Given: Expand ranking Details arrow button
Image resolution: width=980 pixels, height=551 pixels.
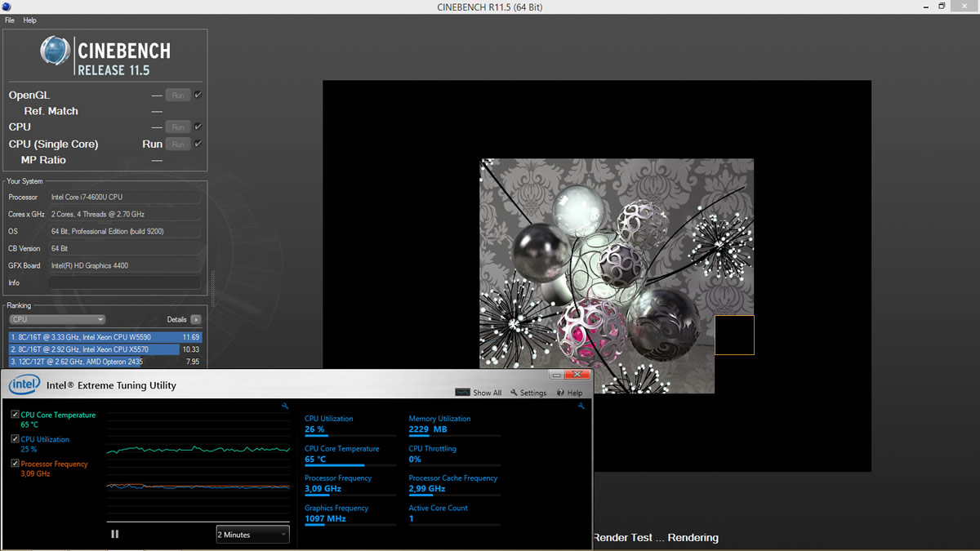Looking at the screenshot, I should tap(196, 320).
